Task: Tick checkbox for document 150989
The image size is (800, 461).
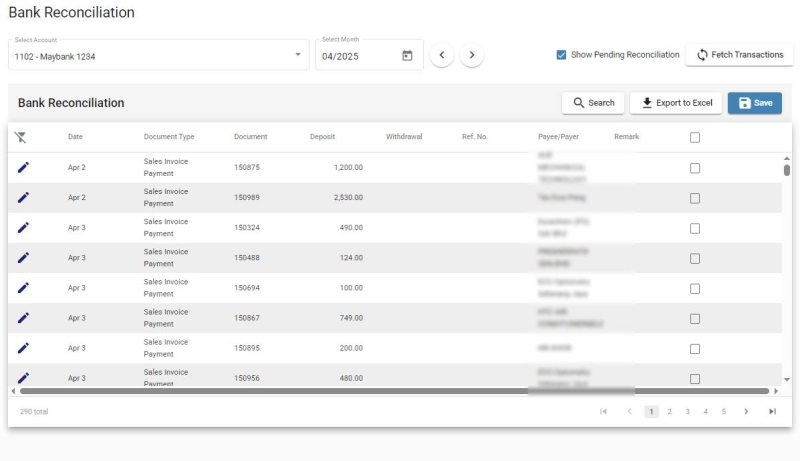Action: (695, 198)
